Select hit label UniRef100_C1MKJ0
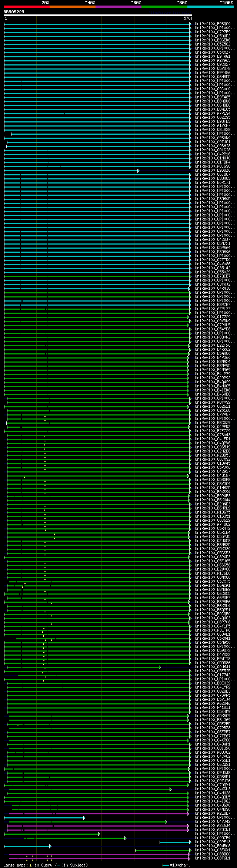 tap(213, 158)
